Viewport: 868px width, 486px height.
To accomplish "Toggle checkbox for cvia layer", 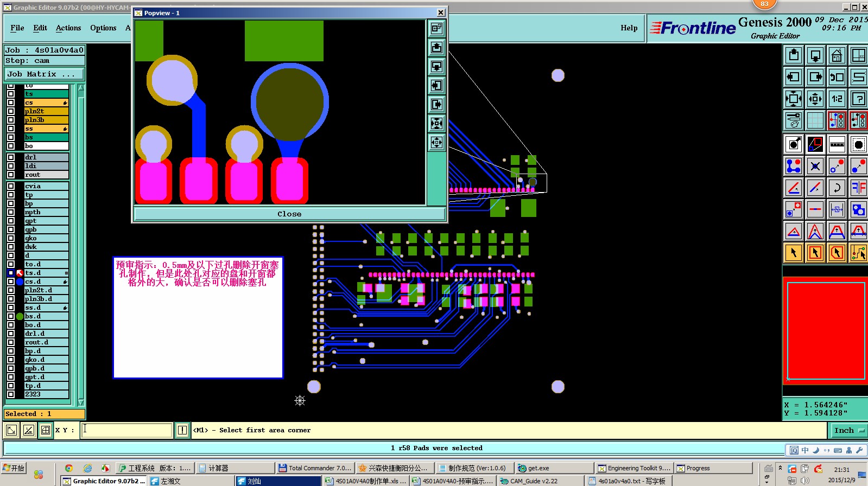I will pyautogui.click(x=11, y=186).
